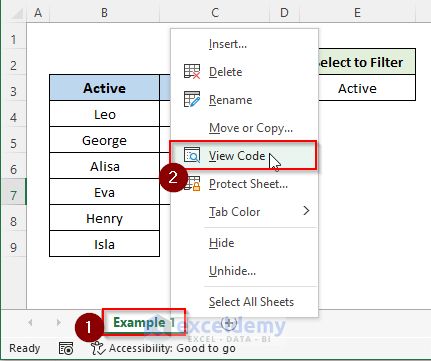Click the Active cell under Select to Filter
Screen dimensions: 431x361
click(367, 88)
